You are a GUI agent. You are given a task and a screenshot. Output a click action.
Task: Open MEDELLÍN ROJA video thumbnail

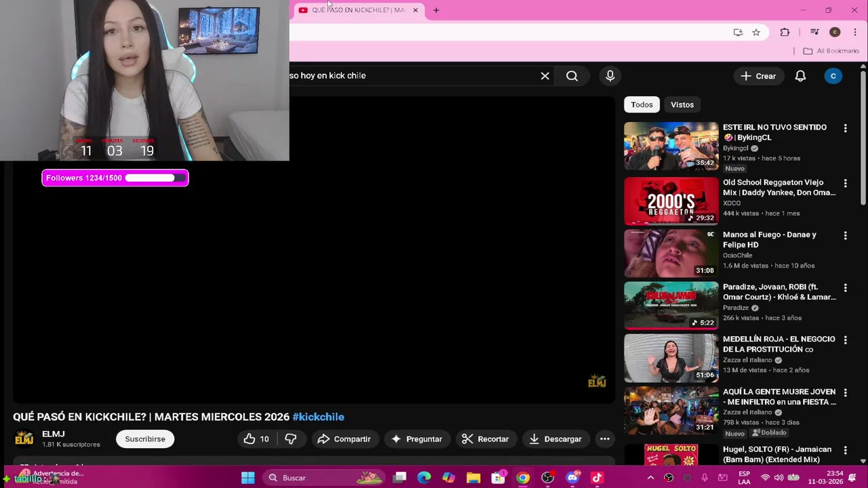pos(671,358)
